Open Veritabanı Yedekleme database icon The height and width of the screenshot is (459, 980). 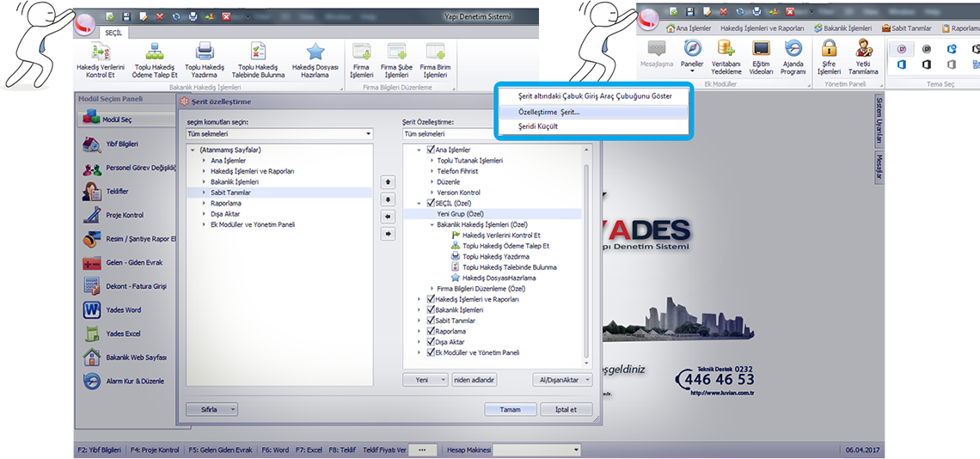click(x=726, y=49)
